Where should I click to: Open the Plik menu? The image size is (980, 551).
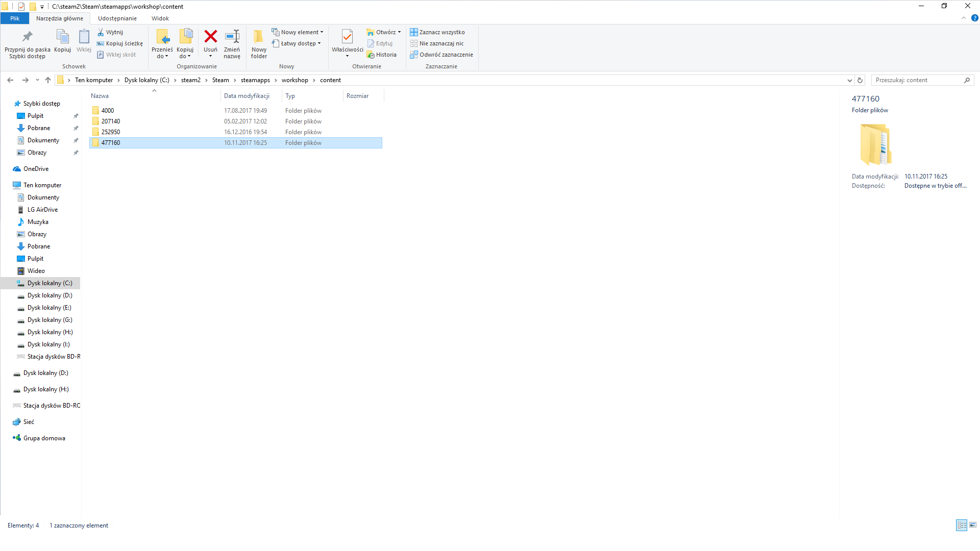point(15,18)
